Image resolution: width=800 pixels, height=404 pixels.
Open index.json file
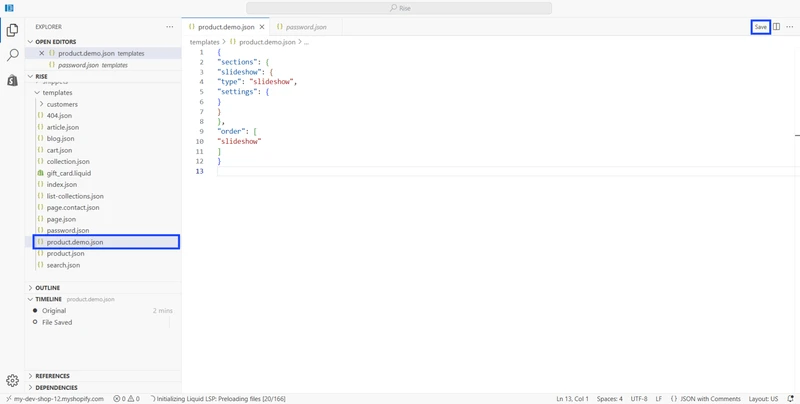(62, 185)
